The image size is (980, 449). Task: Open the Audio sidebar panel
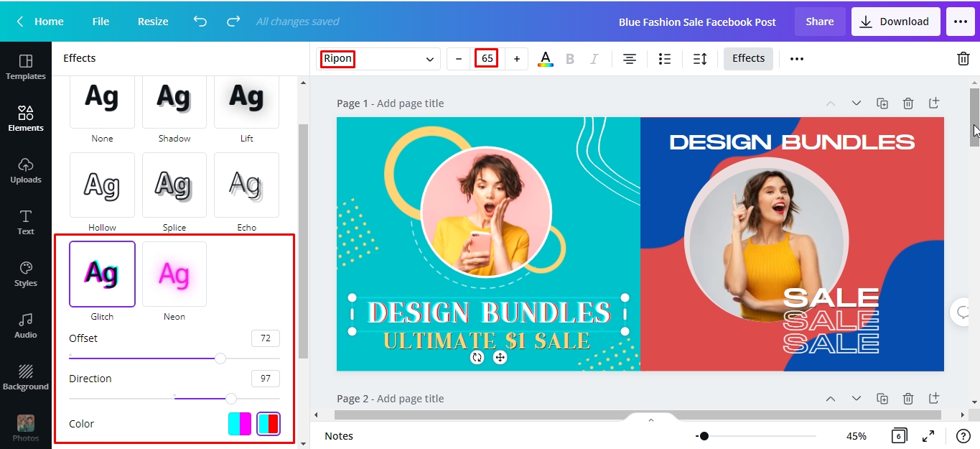[26, 325]
